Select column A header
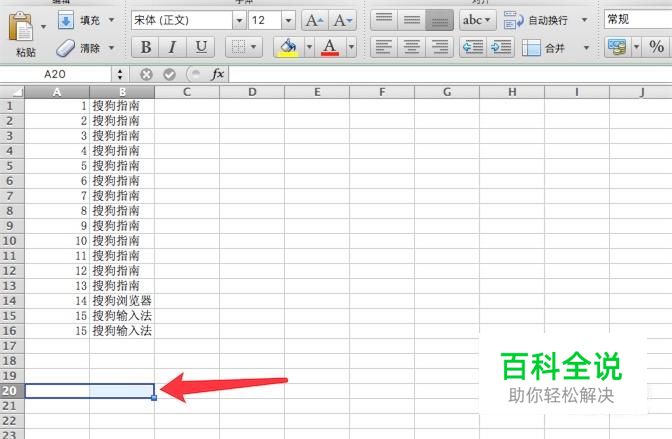The width and height of the screenshot is (672, 439). (57, 92)
